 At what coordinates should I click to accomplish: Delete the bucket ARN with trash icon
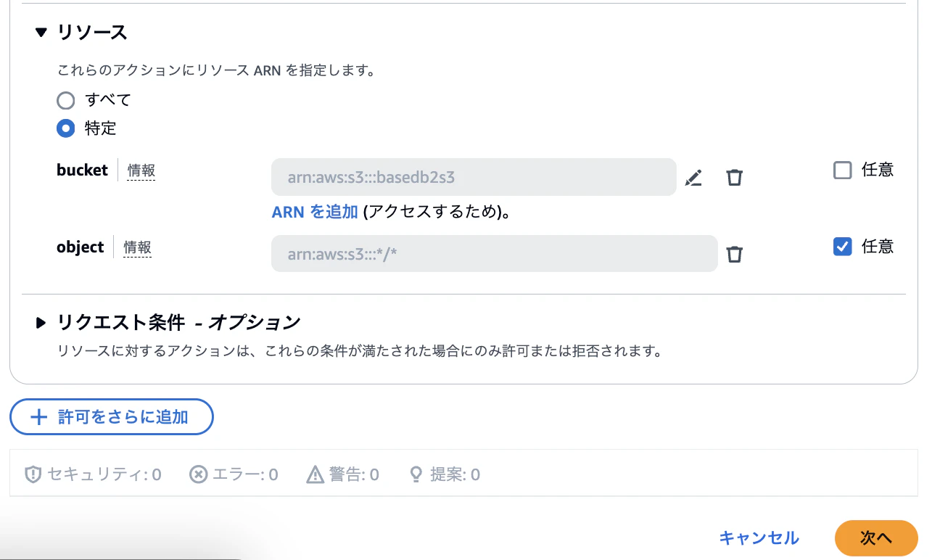[735, 178]
